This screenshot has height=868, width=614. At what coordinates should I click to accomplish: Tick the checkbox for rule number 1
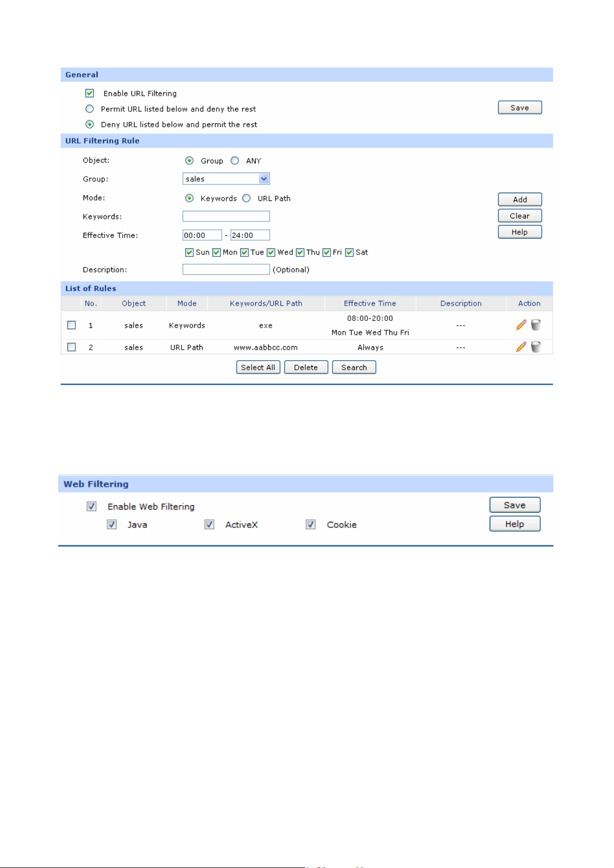point(72,325)
